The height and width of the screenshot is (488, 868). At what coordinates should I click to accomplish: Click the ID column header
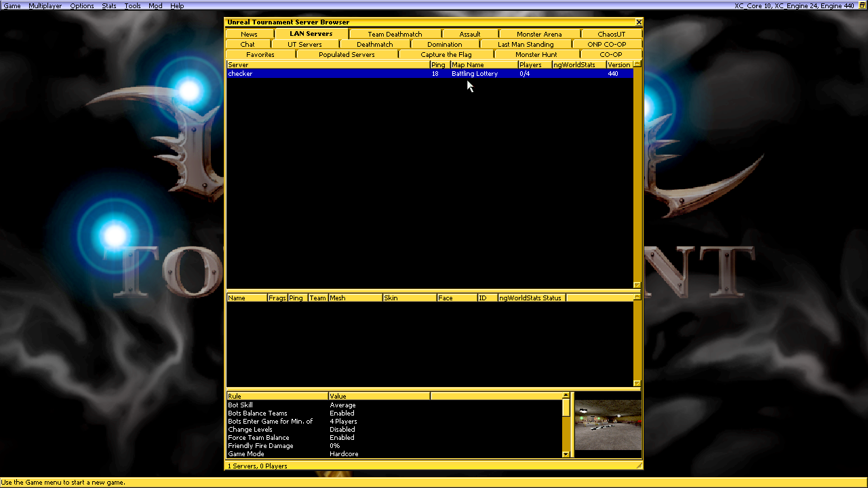(488, 298)
